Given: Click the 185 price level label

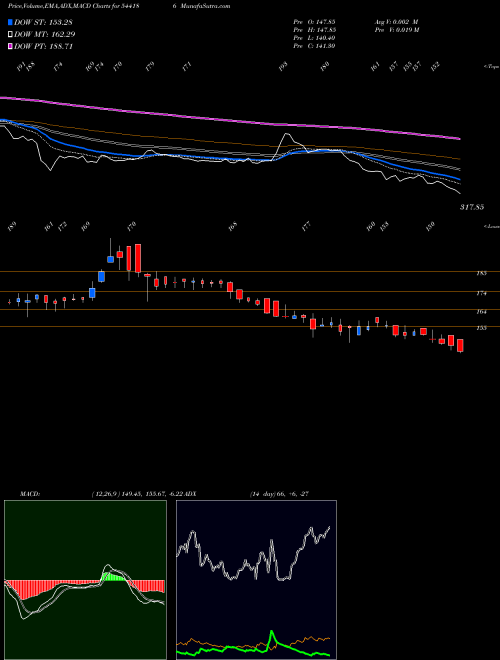Looking at the screenshot, I should pyautogui.click(x=481, y=273).
